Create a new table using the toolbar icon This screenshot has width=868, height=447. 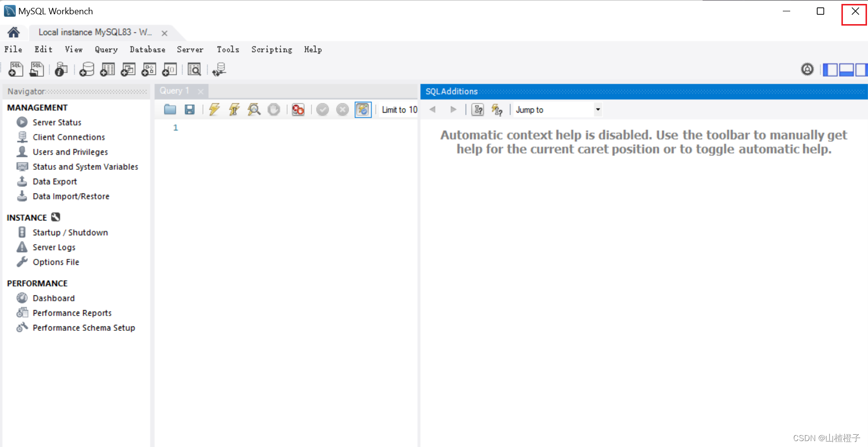click(107, 69)
